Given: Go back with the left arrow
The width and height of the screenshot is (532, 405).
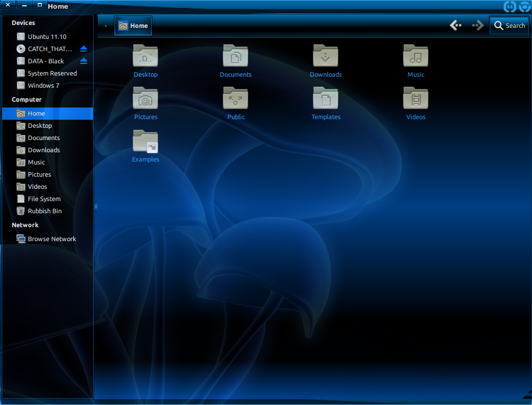Looking at the screenshot, I should pos(455,26).
